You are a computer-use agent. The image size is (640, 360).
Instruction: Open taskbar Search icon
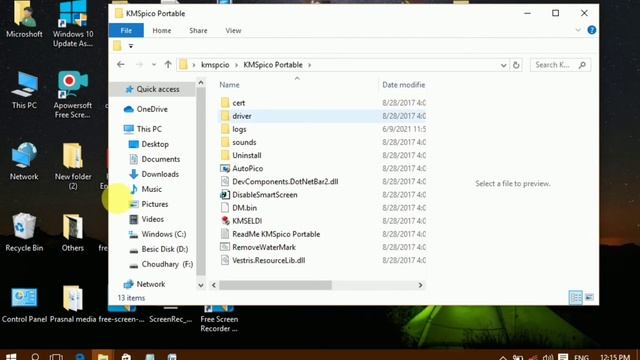36,357
